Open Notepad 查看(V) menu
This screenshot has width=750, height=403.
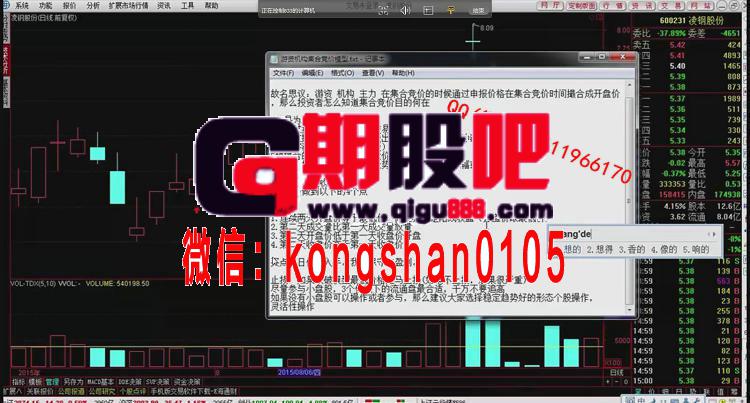pyautogui.click(x=373, y=73)
